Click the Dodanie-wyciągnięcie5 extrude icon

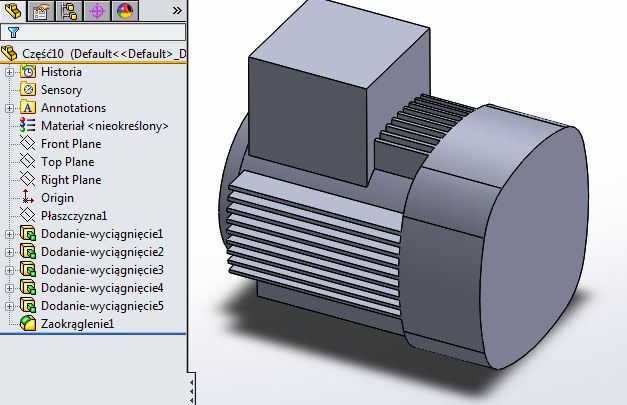click(28, 305)
